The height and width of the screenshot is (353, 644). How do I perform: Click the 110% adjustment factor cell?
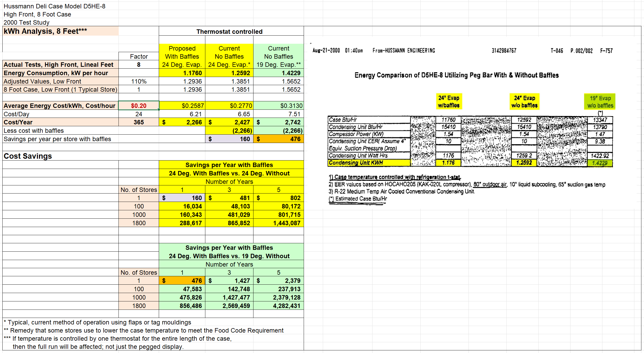pyautogui.click(x=139, y=81)
